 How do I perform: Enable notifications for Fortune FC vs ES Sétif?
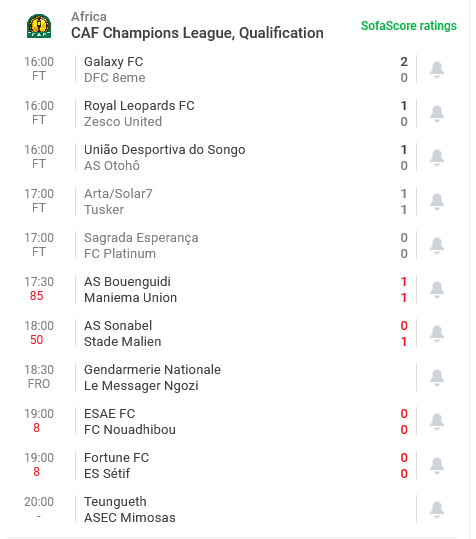click(437, 465)
